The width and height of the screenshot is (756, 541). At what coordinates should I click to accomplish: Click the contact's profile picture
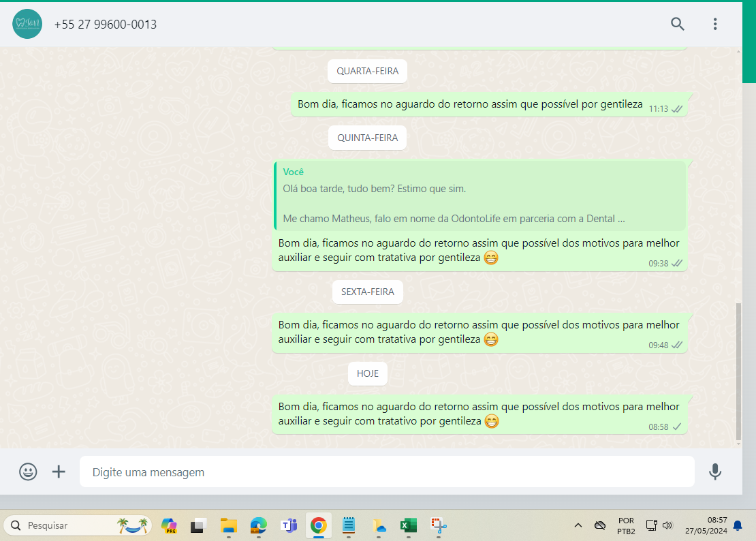[x=27, y=25]
